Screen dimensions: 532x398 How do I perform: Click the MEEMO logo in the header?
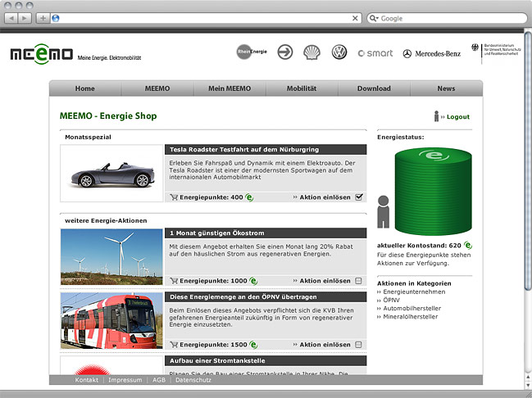(x=40, y=54)
